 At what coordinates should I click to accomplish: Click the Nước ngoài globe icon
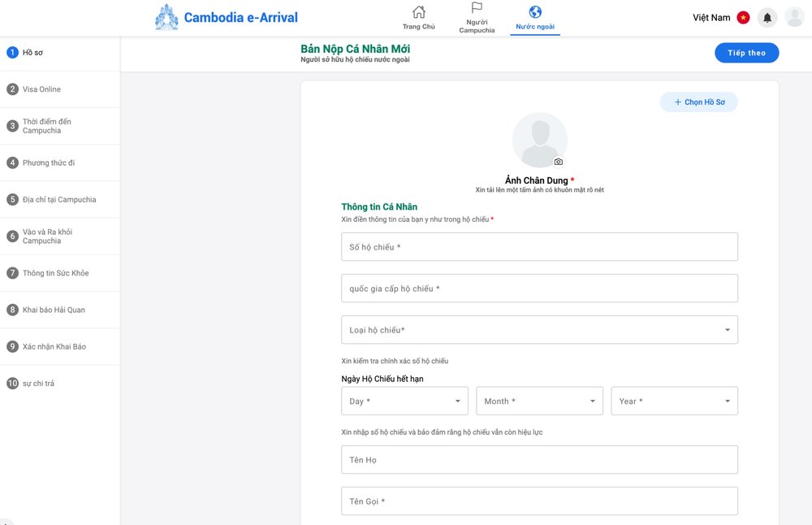coord(535,12)
